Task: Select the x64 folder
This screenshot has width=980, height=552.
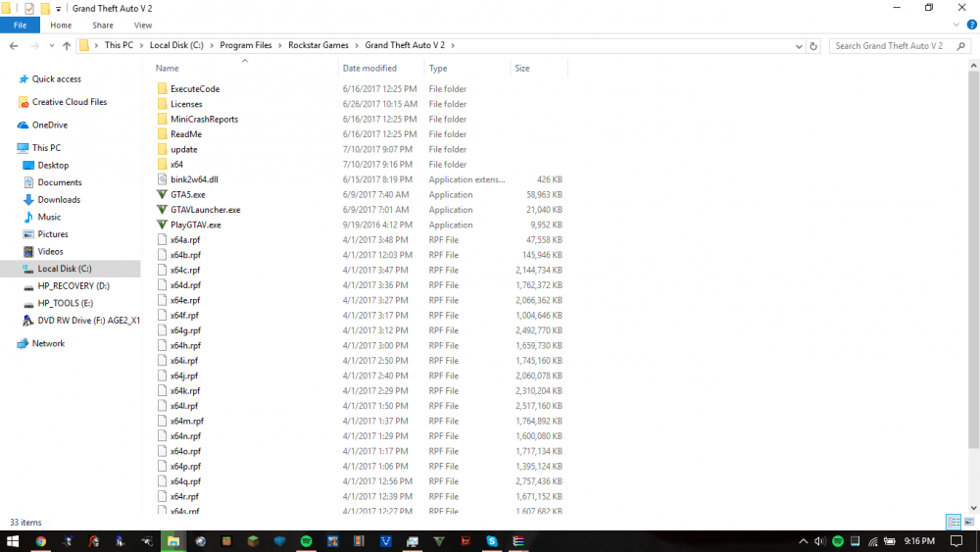Action: pyautogui.click(x=176, y=165)
